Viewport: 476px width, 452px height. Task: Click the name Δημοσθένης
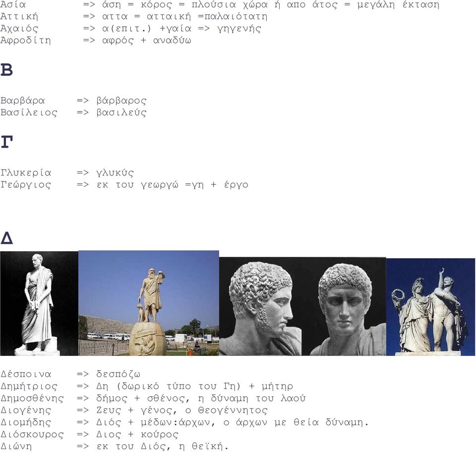32,398
